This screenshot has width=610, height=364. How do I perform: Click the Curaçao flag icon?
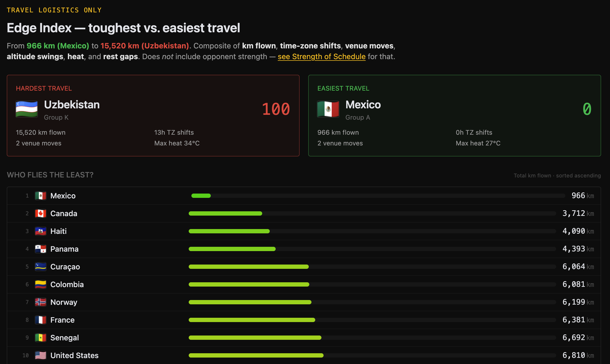click(x=41, y=267)
